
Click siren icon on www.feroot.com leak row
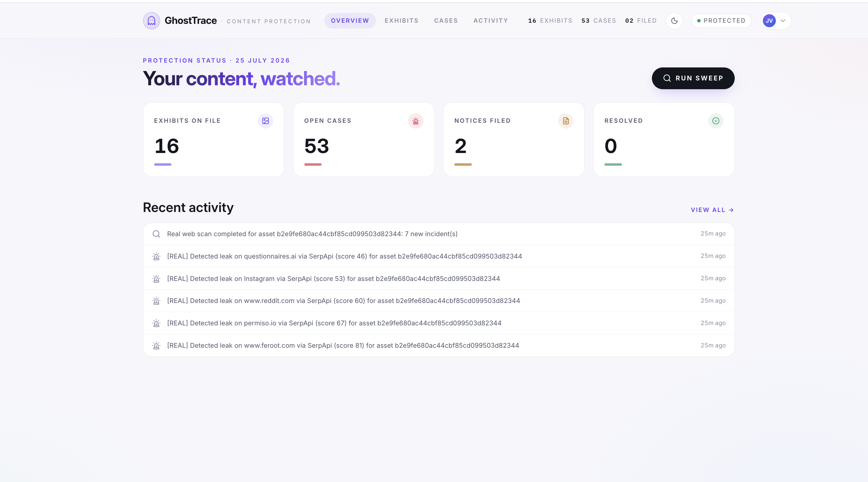(x=156, y=346)
